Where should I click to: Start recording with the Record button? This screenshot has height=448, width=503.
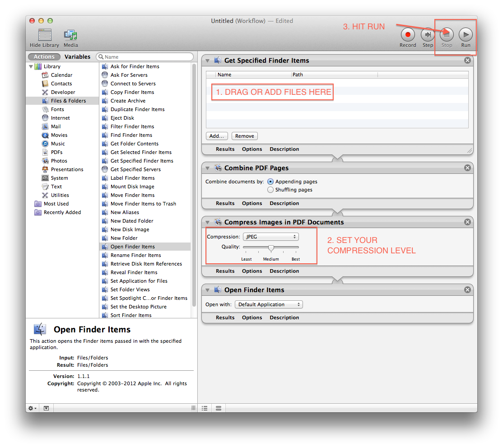point(408,34)
